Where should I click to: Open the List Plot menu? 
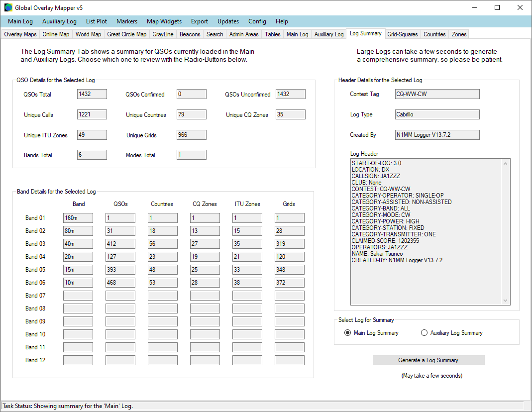click(x=97, y=21)
